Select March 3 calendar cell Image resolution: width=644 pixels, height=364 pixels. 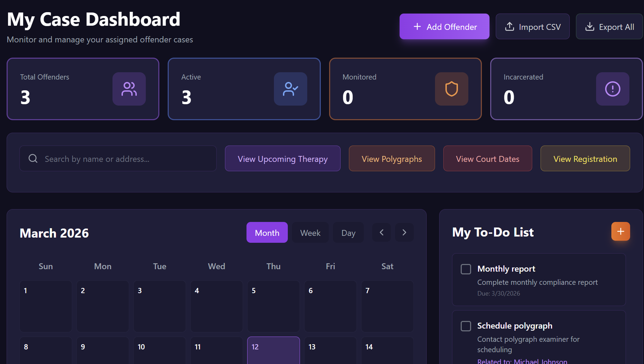click(x=160, y=306)
